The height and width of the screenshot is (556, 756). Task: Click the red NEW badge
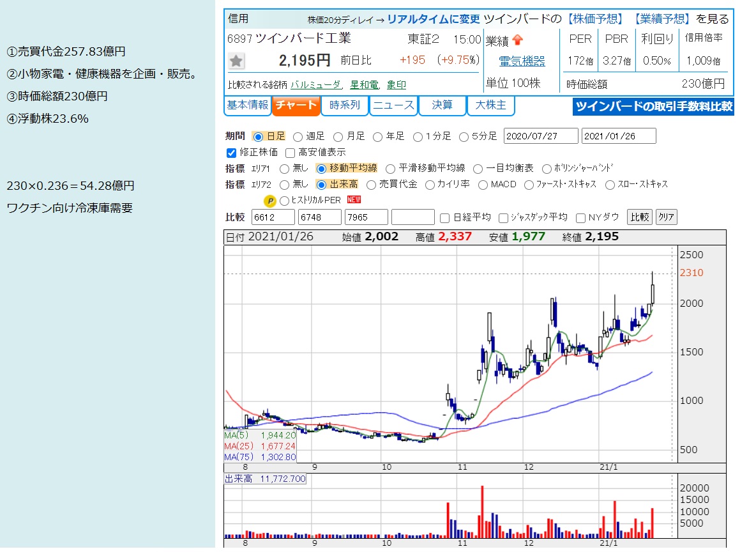(354, 199)
